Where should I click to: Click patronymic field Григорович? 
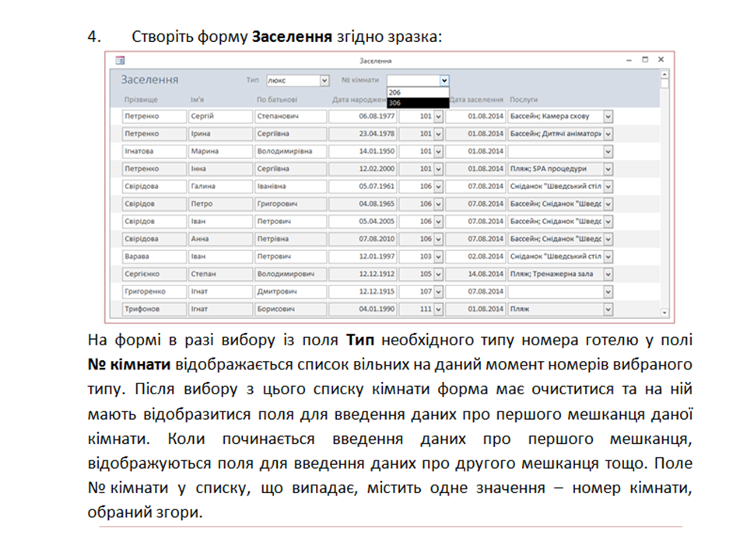pos(290,204)
